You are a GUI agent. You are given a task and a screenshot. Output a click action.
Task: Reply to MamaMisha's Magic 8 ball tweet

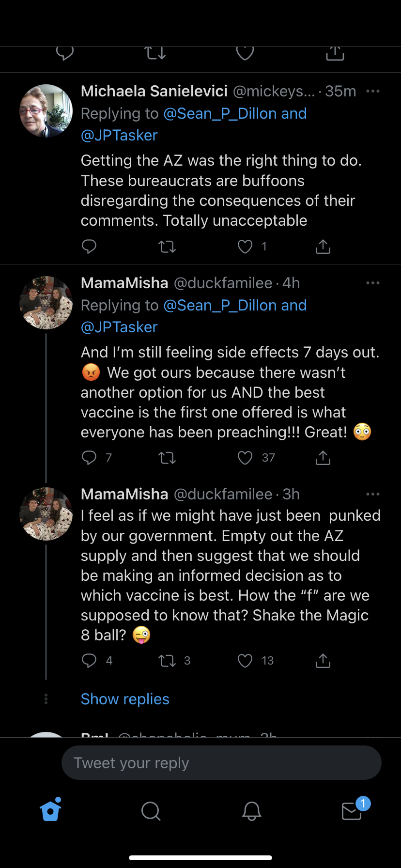tap(89, 661)
